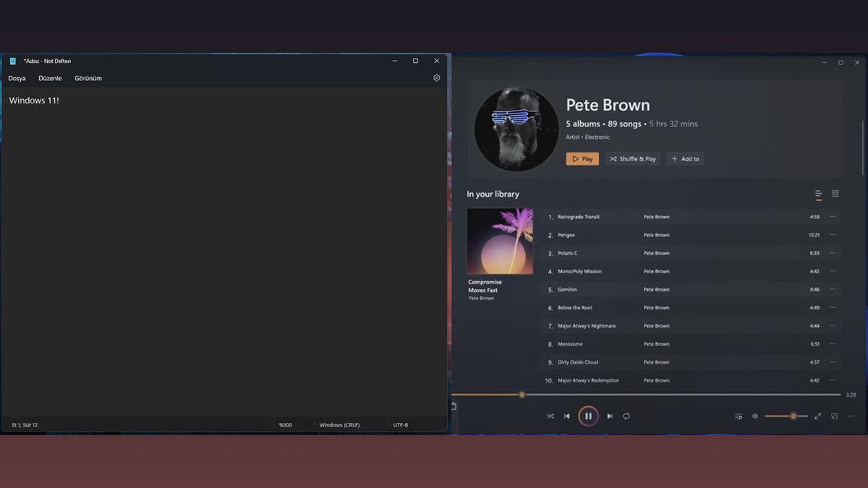The image size is (868, 488).
Task: Open more options for Polaris C
Action: [x=833, y=253]
